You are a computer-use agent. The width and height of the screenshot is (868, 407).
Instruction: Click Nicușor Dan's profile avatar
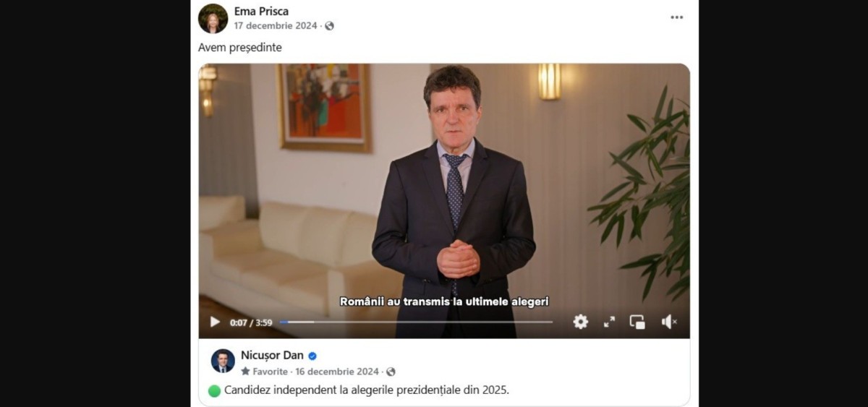[x=223, y=361]
